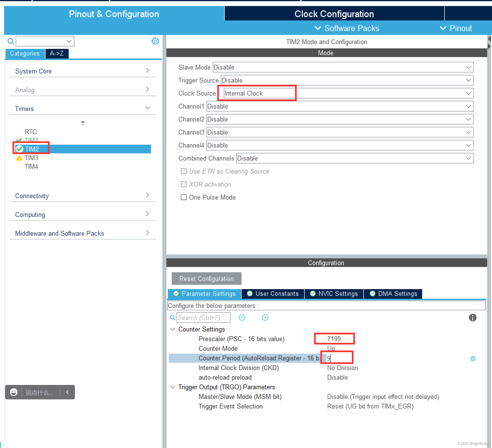Go to previous parameter search result arrow
This screenshot has height=448, width=492.
click(242, 318)
